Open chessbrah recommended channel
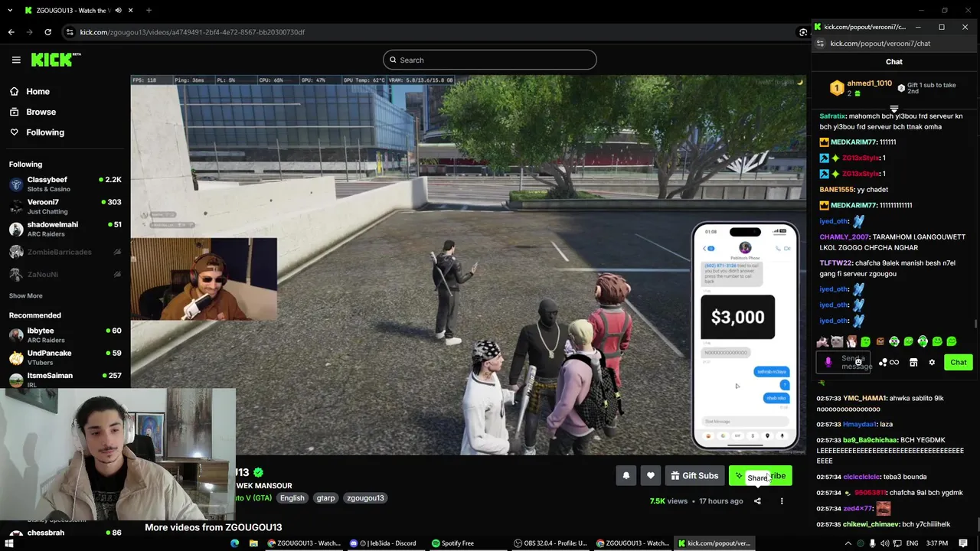Image resolution: width=980 pixels, height=551 pixels. (65, 533)
